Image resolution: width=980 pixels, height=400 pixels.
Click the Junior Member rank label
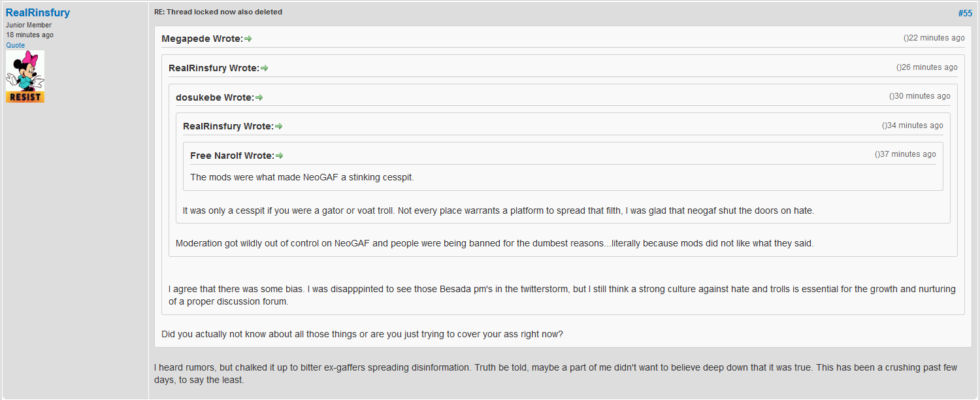tap(29, 25)
